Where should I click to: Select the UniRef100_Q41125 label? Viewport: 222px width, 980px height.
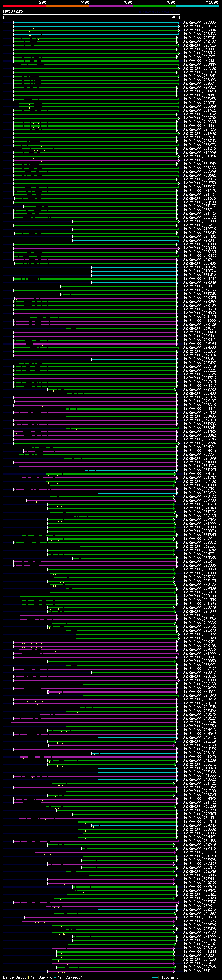point(199,317)
